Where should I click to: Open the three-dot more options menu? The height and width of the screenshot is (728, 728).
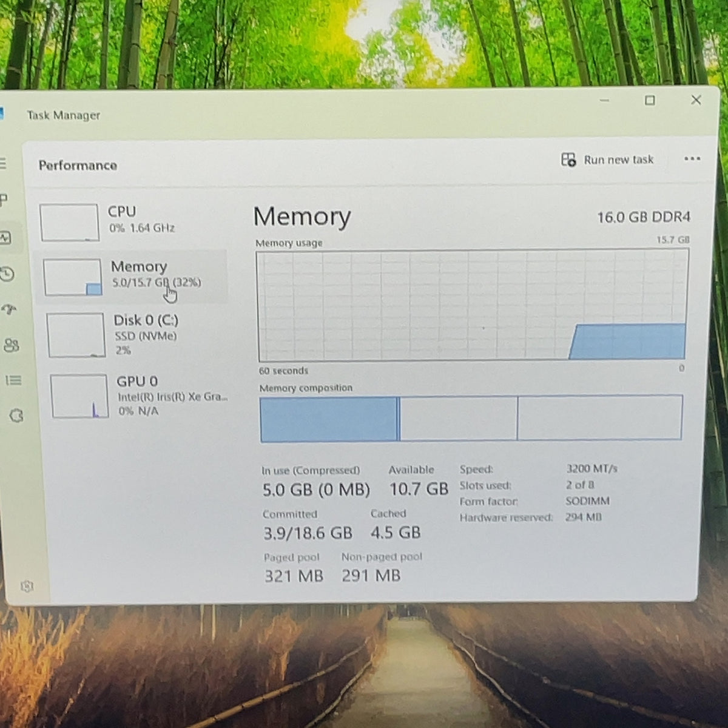click(x=692, y=159)
